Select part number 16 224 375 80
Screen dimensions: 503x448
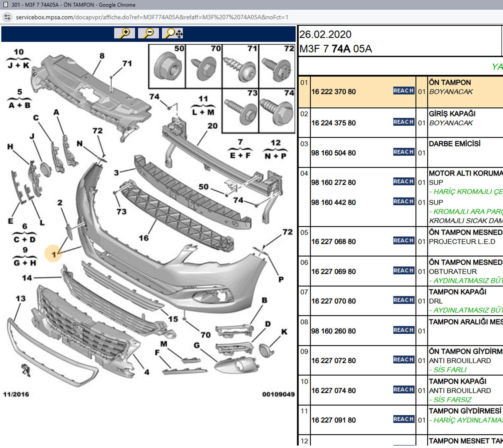pyautogui.click(x=333, y=123)
